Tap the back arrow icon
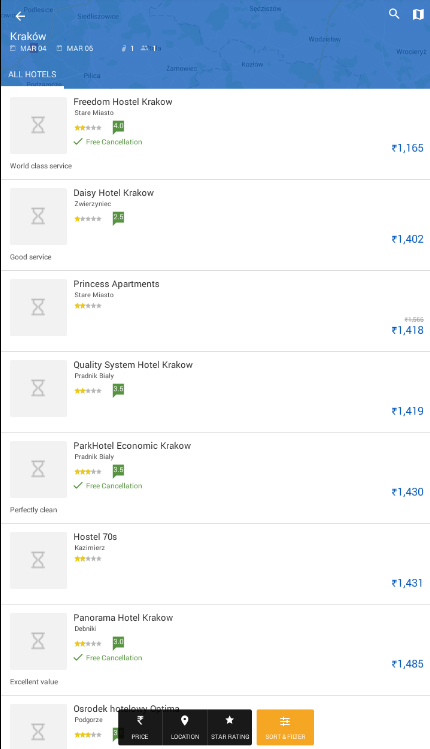This screenshot has height=749, width=430. click(x=20, y=16)
